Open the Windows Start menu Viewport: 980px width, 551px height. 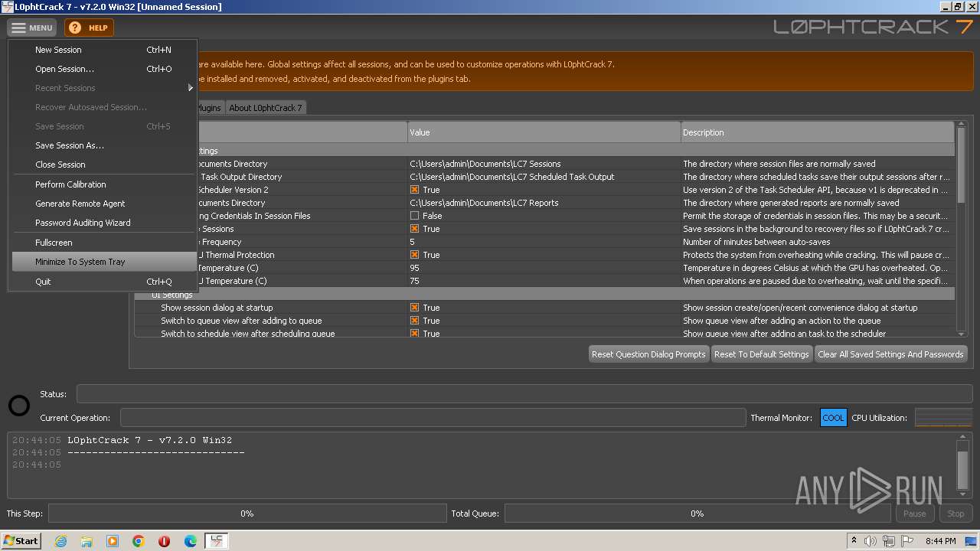pyautogui.click(x=21, y=540)
